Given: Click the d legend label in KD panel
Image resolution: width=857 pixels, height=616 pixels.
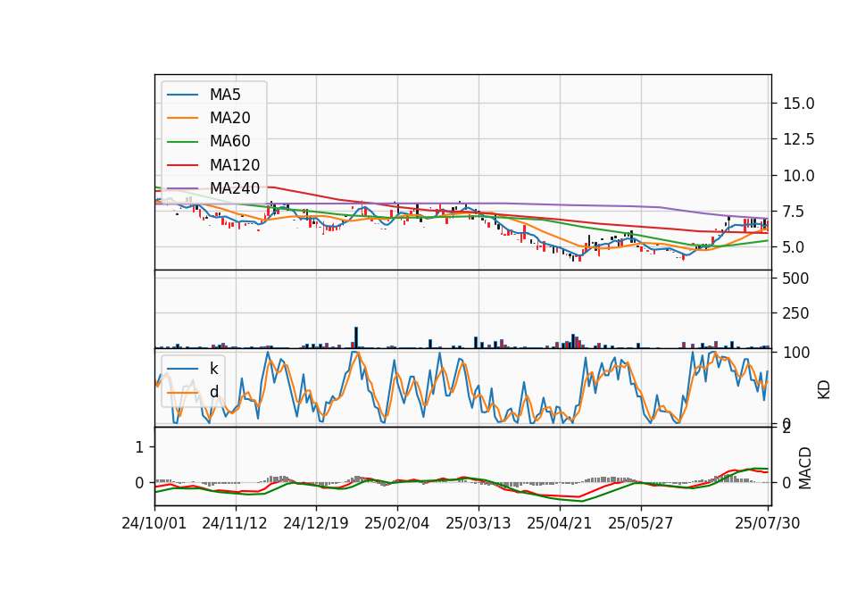Looking at the screenshot, I should point(214,392).
